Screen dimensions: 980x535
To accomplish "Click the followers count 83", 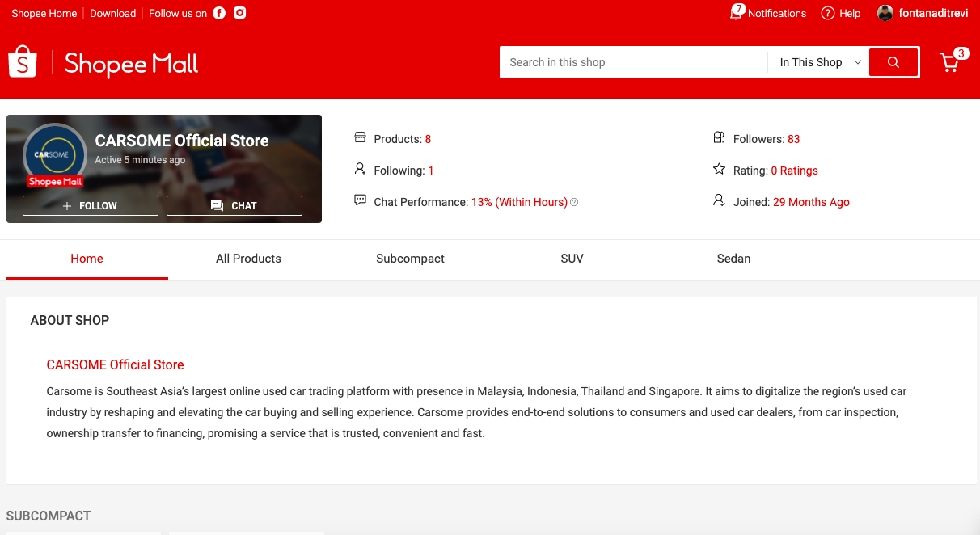I will tap(793, 139).
